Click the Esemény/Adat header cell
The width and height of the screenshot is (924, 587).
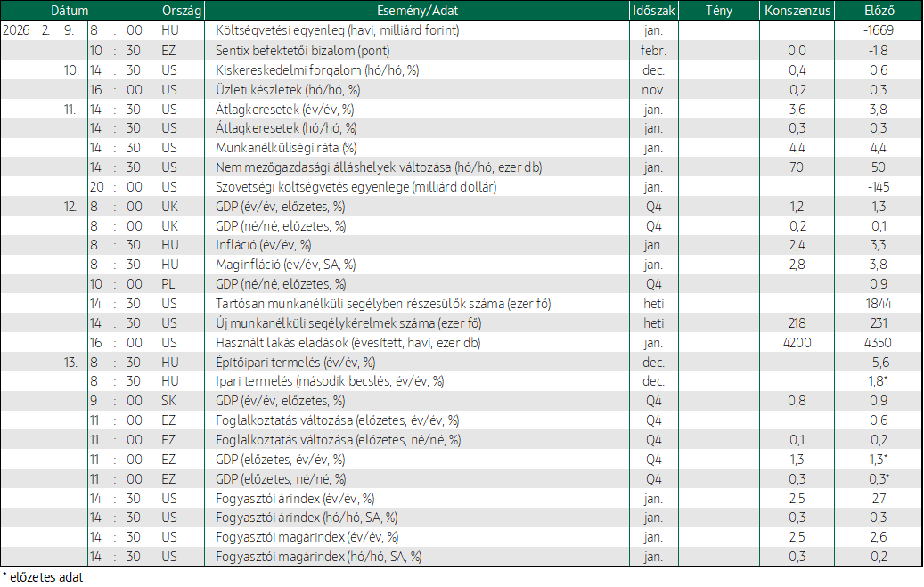click(x=417, y=11)
